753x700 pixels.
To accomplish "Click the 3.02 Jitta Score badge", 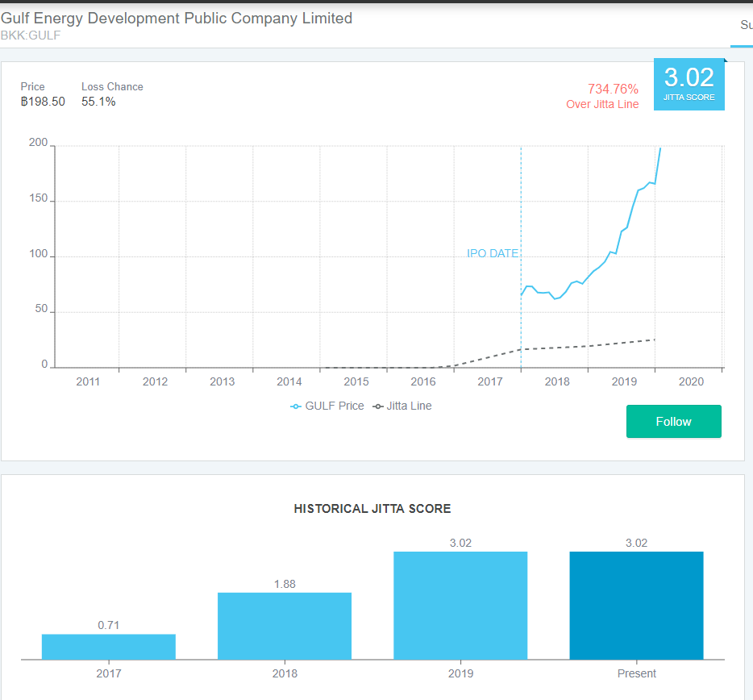I will (x=689, y=84).
